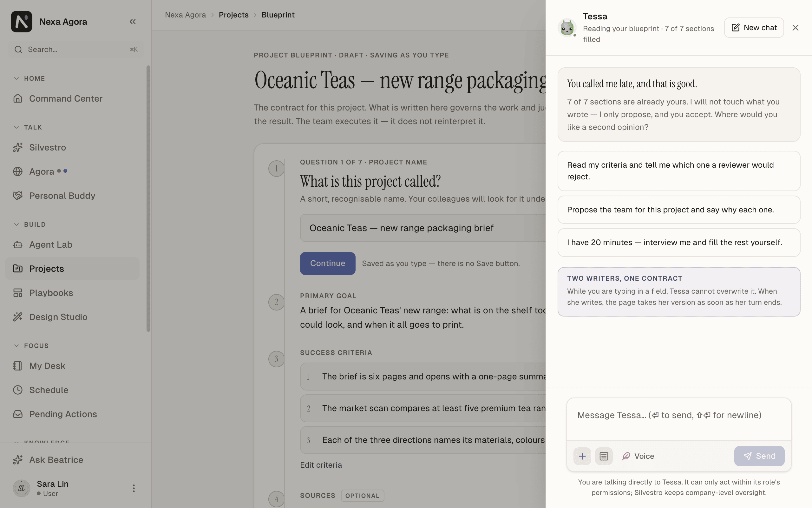Click the Projects breadcrumb link
This screenshot has width=812, height=508.
pyautogui.click(x=233, y=15)
